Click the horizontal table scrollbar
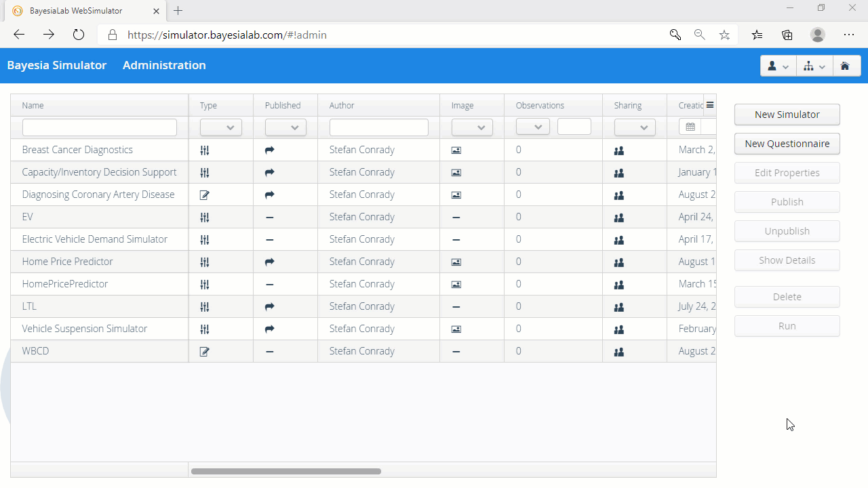Image resolution: width=868 pixels, height=488 pixels. [285, 471]
